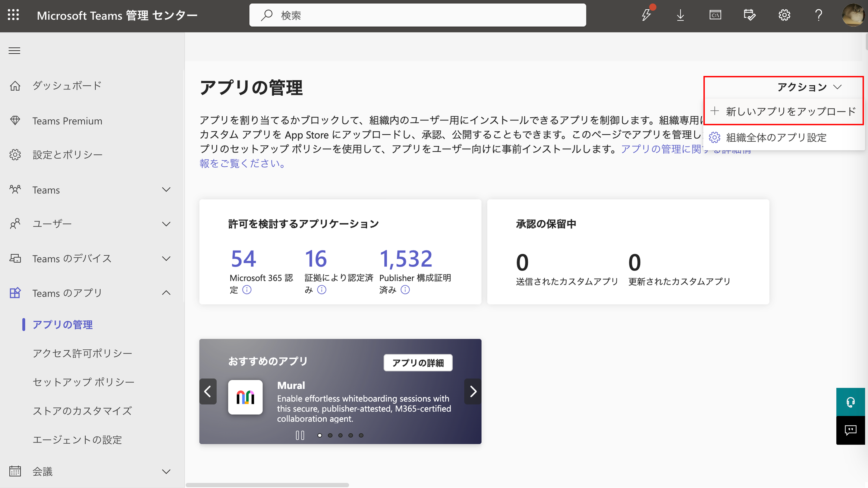
Task: Open the Cloud Shell console icon
Action: 715,15
